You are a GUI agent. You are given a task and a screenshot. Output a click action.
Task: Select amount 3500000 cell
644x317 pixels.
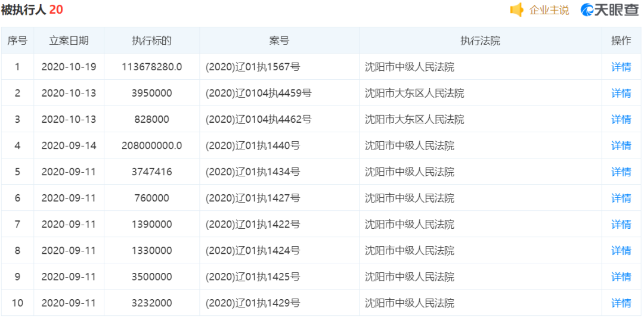[151, 276]
